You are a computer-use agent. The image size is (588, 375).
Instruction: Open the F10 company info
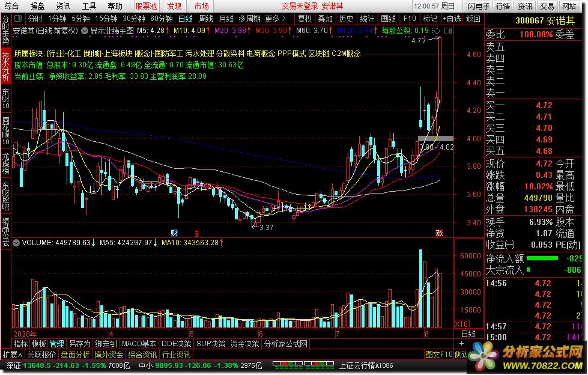click(410, 19)
